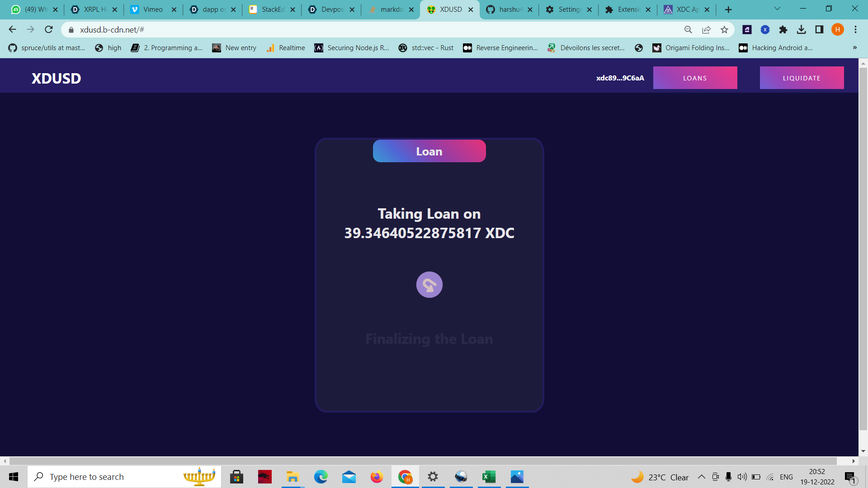This screenshot has width=868, height=488.
Task: Click the LIQUIDATE button
Action: (802, 78)
